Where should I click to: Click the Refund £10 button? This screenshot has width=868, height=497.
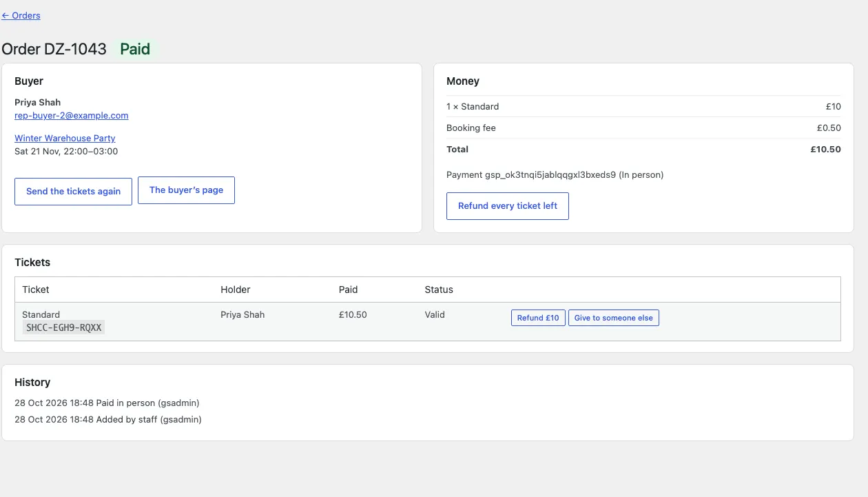click(x=538, y=318)
